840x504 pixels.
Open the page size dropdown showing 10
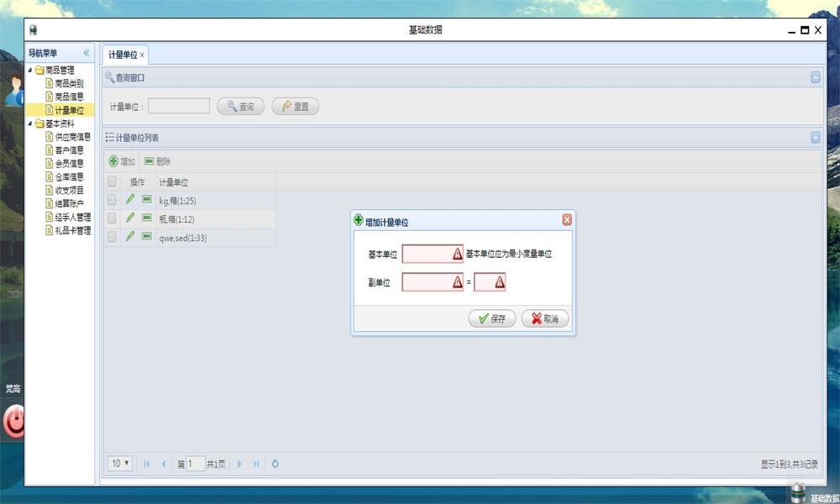coord(120,464)
